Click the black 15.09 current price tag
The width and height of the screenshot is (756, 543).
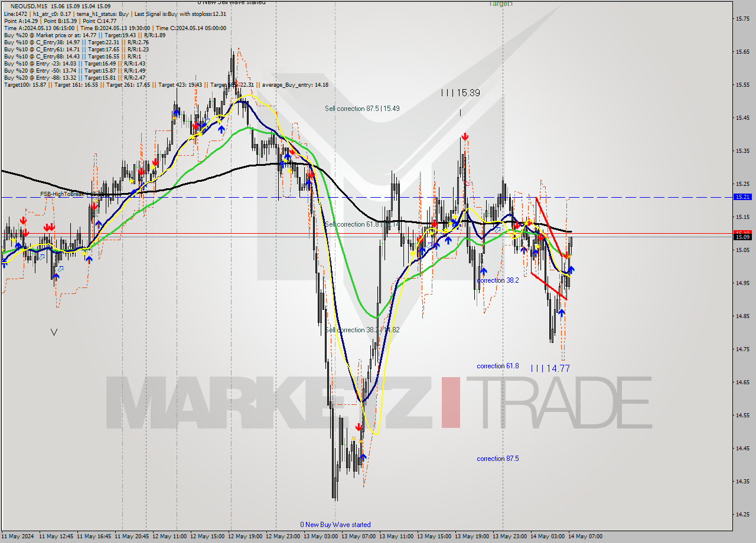click(x=742, y=237)
